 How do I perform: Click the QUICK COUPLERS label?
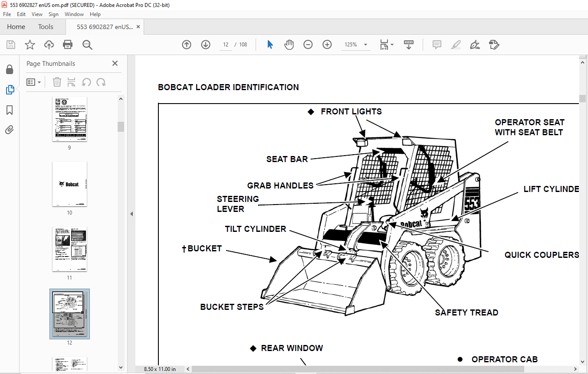[542, 255]
